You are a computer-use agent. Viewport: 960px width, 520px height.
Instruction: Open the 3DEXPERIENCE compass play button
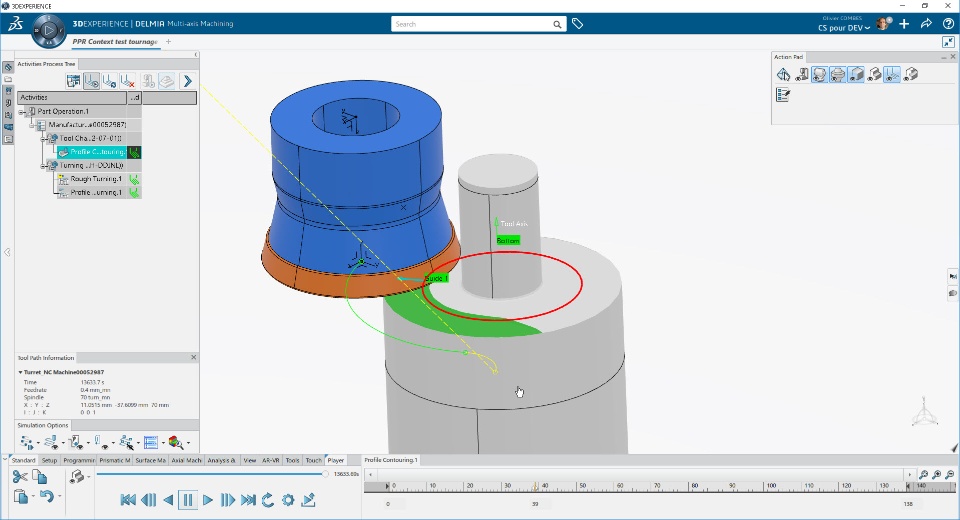(x=49, y=29)
